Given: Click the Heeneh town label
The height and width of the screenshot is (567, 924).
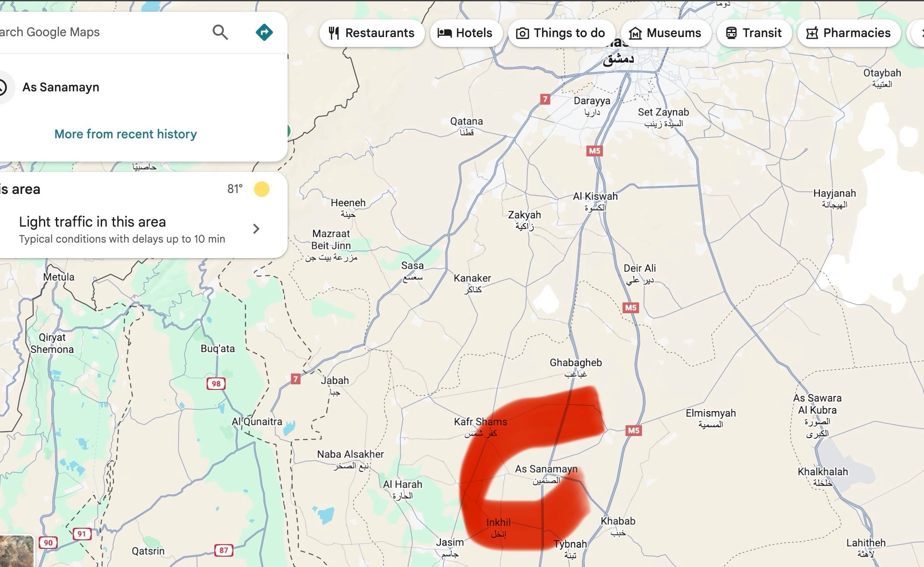Looking at the screenshot, I should 348,208.
